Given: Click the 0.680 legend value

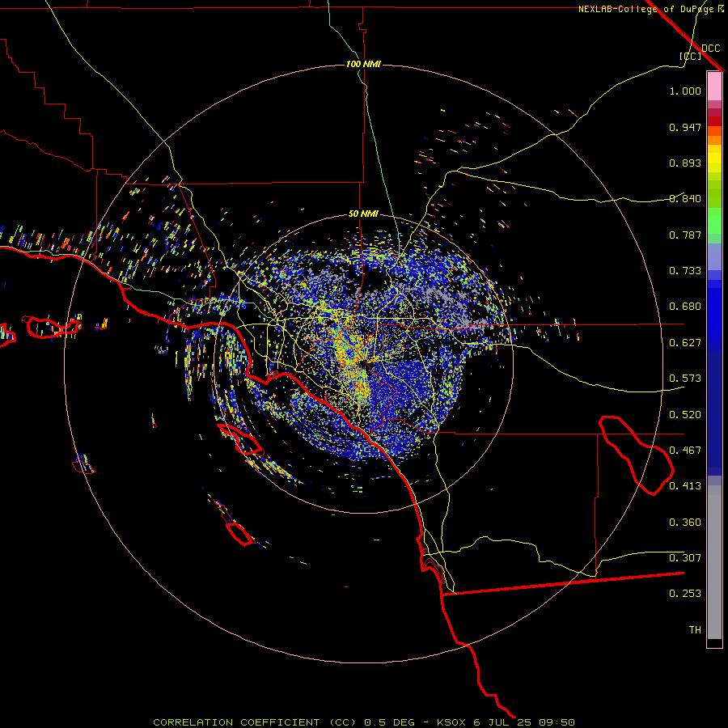Looking at the screenshot, I should coord(685,307).
